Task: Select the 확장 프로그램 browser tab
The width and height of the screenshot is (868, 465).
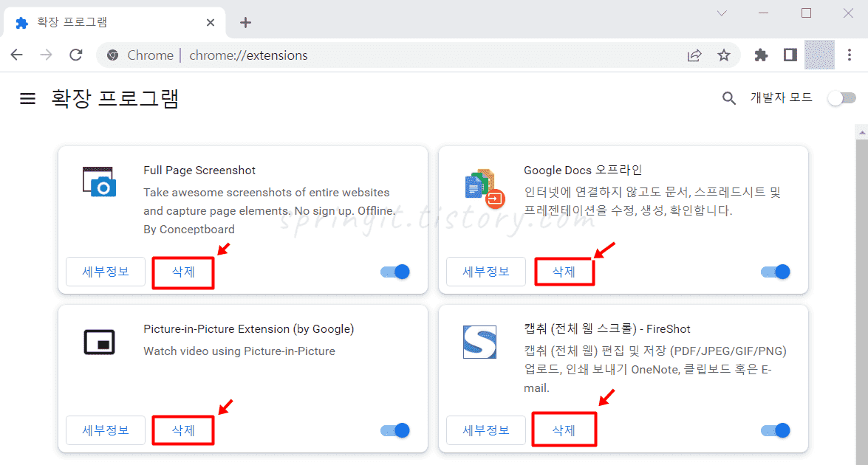Action: (x=114, y=23)
